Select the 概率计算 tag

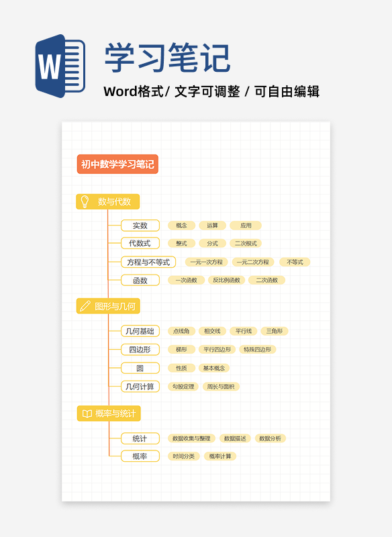(220, 456)
